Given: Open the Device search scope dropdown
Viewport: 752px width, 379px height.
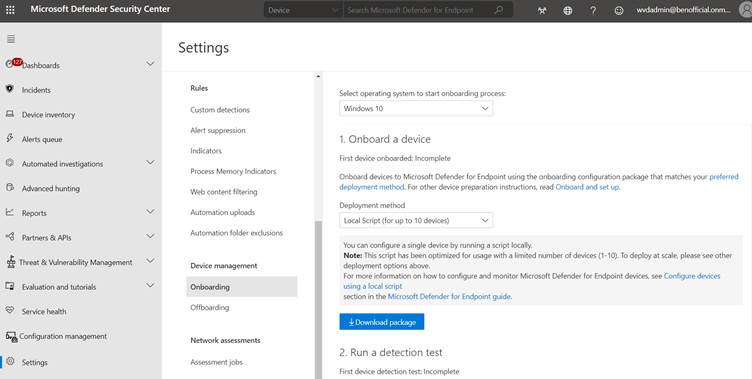Looking at the screenshot, I should coord(303,10).
